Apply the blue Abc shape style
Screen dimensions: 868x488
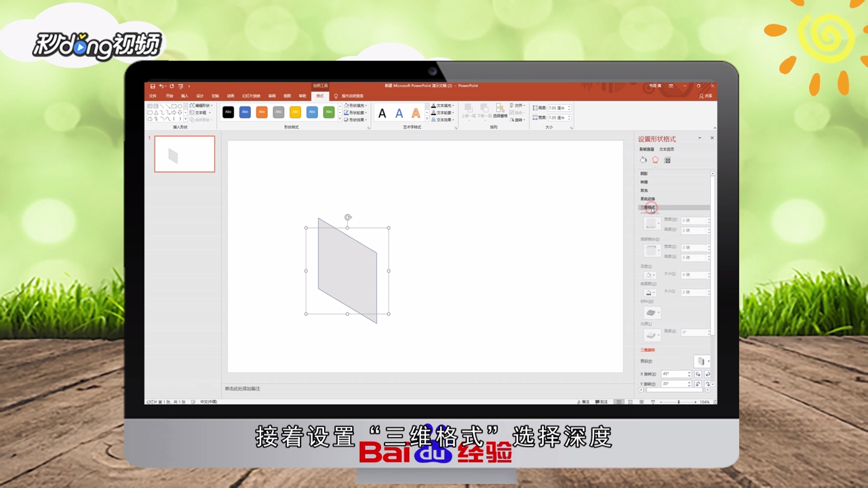[245, 112]
